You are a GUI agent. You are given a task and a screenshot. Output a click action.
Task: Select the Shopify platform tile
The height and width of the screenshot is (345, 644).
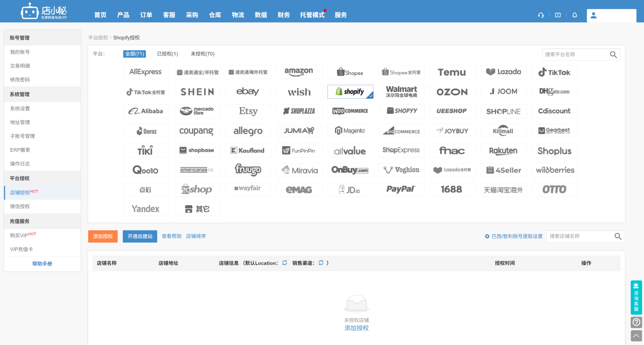pos(350,92)
